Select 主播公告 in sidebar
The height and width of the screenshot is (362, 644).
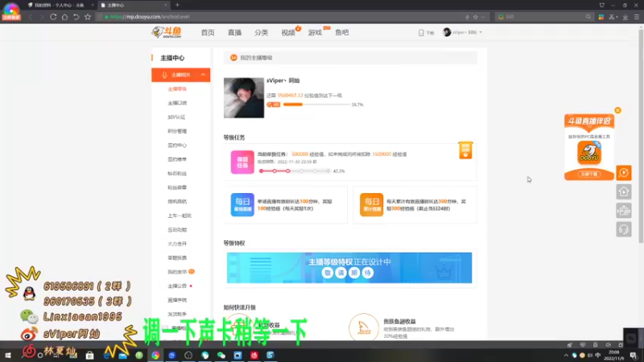(177, 286)
